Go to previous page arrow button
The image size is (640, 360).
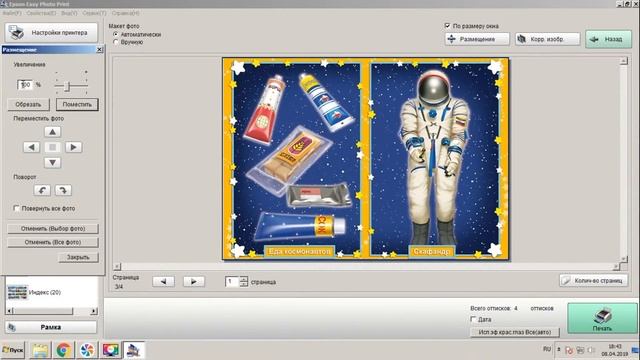point(163,282)
